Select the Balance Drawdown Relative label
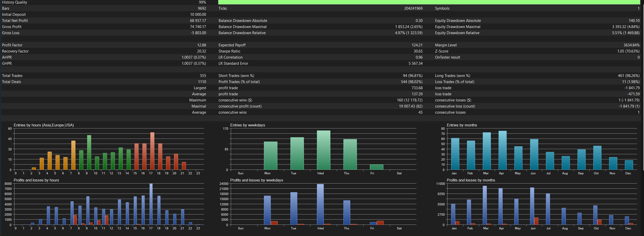Viewport: 644px width, 236px height. click(242, 33)
